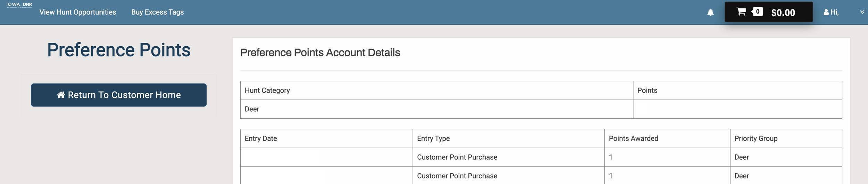This screenshot has height=184, width=868.
Task: Click the house icon on Return button
Action: (x=61, y=95)
